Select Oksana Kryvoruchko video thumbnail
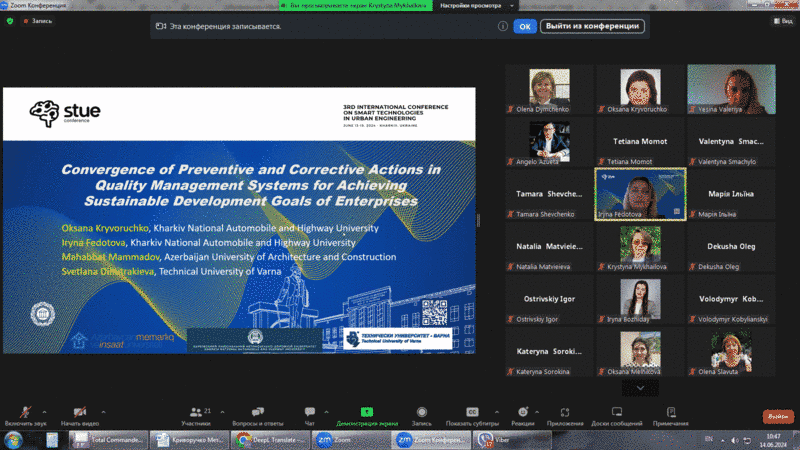Screen dimensions: 800x450 (640, 89)
